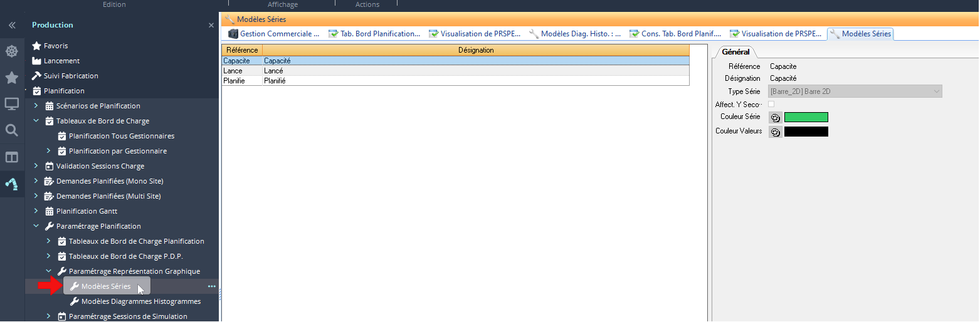Open Modèles Diagrammes Histogrammes item
The image size is (980, 322).
[x=140, y=301]
